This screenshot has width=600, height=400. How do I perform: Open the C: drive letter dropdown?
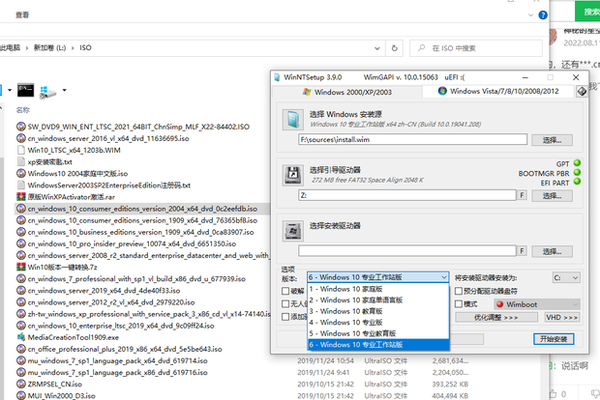pos(566,278)
